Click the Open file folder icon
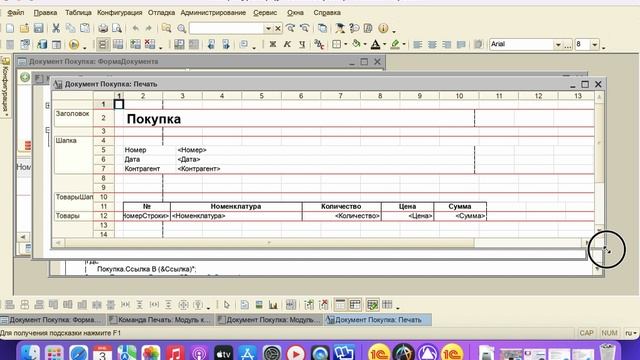Viewport: 640px width, 360px height. click(24, 28)
